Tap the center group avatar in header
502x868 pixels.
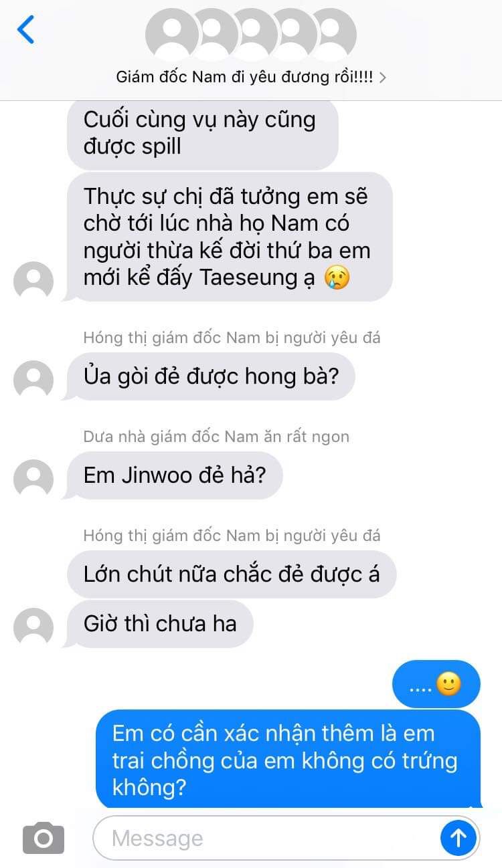(251, 34)
